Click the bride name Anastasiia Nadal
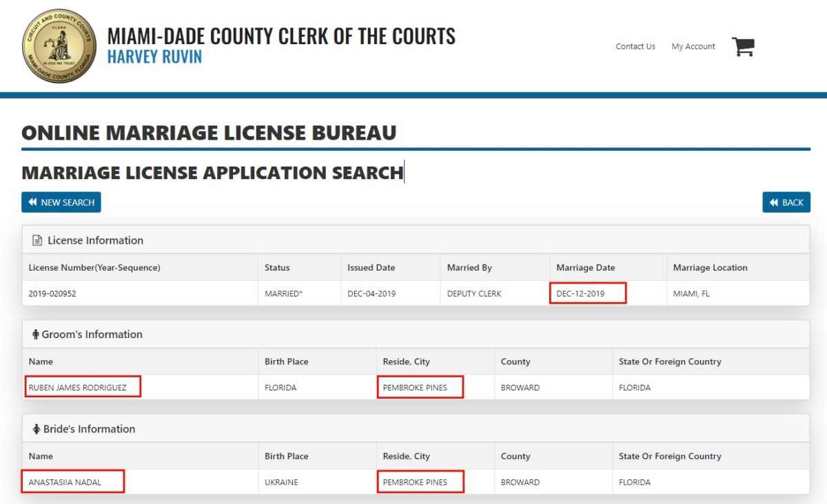 coord(65,482)
